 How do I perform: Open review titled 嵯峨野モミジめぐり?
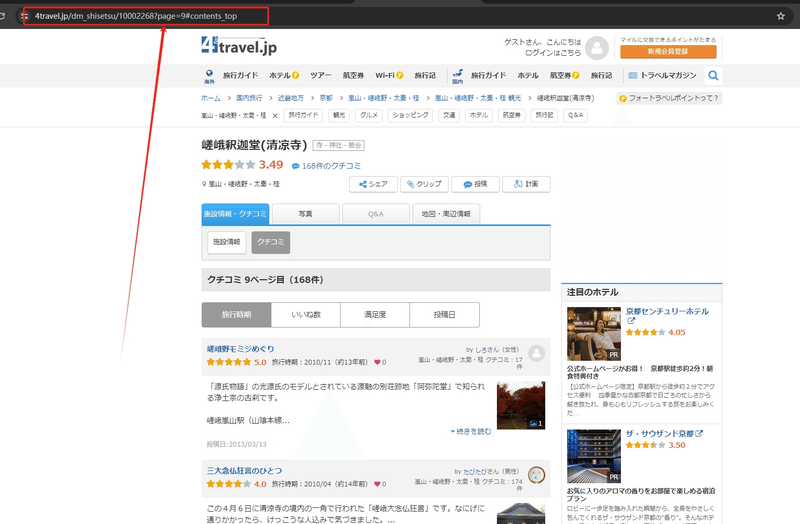click(240, 349)
